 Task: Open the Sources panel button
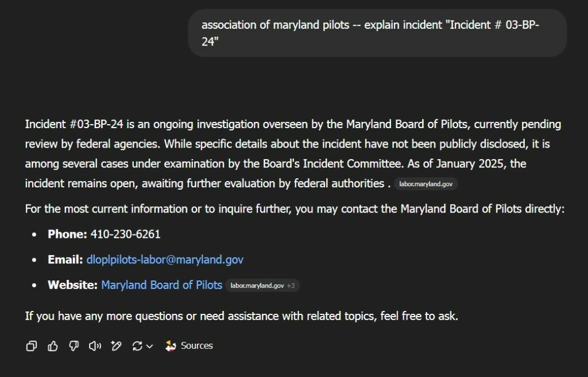tap(189, 345)
